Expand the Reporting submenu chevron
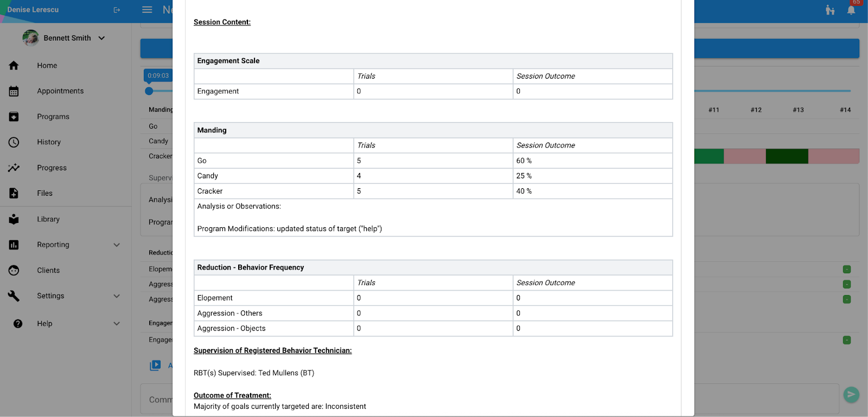This screenshot has height=417, width=868. coord(117,245)
